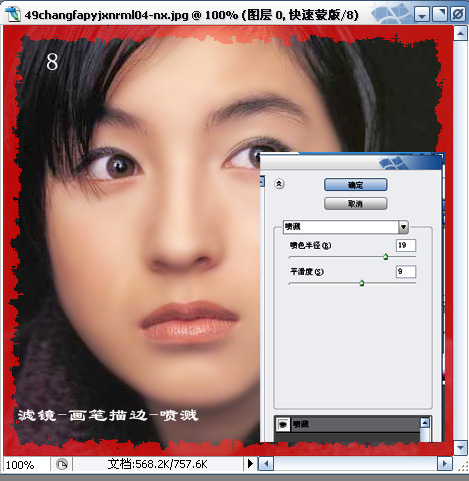Toggle eye icon of 喷溅 effect layer
Image resolution: width=469 pixels, height=481 pixels.
283,424
